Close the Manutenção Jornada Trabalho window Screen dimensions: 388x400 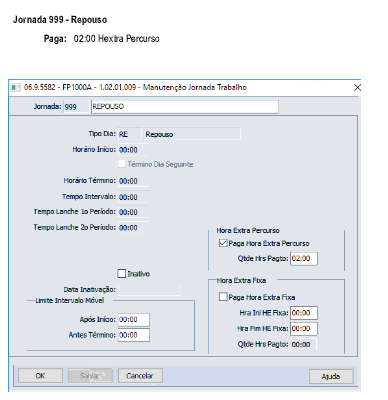click(357, 88)
